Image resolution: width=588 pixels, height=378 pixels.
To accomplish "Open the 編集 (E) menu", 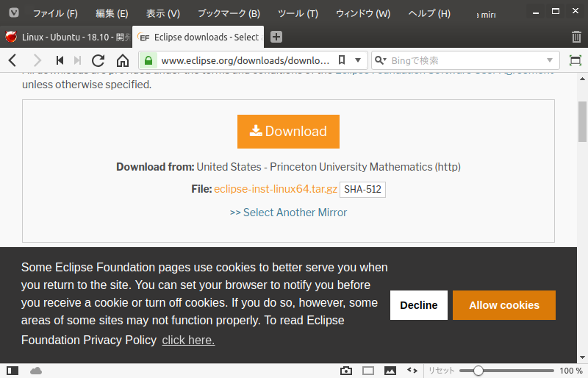I will pos(112,13).
